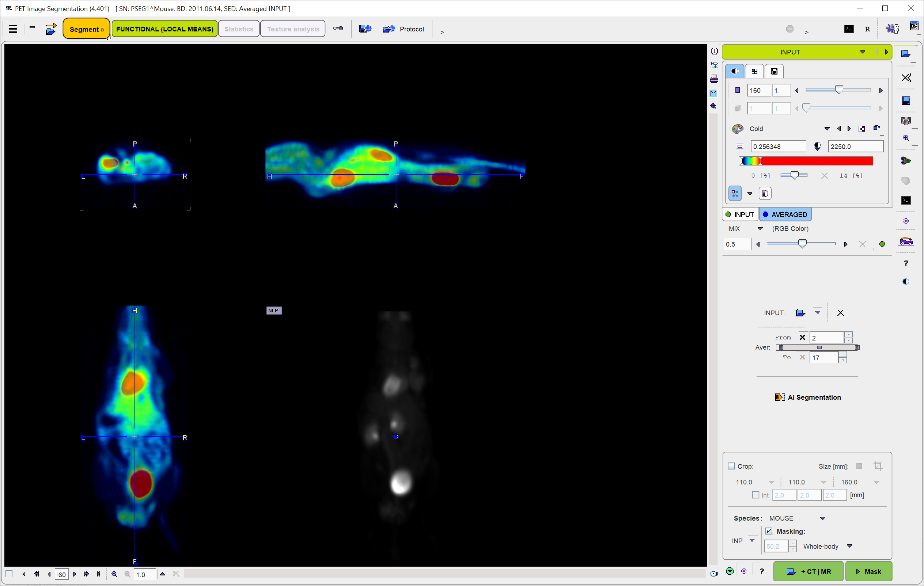This screenshot has width=924, height=586.
Task: Toggle the From X averaging limit button
Action: 802,338
